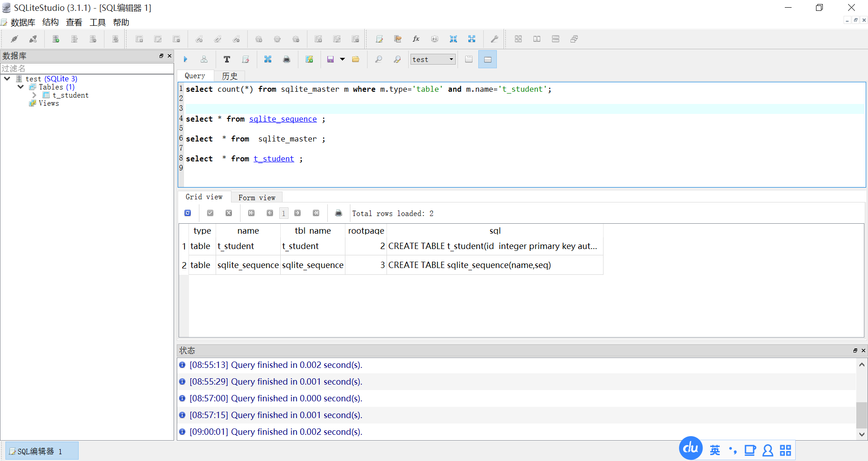Toggle results in separate tab layout
The width and height of the screenshot is (868, 461).
pyautogui.click(x=469, y=59)
